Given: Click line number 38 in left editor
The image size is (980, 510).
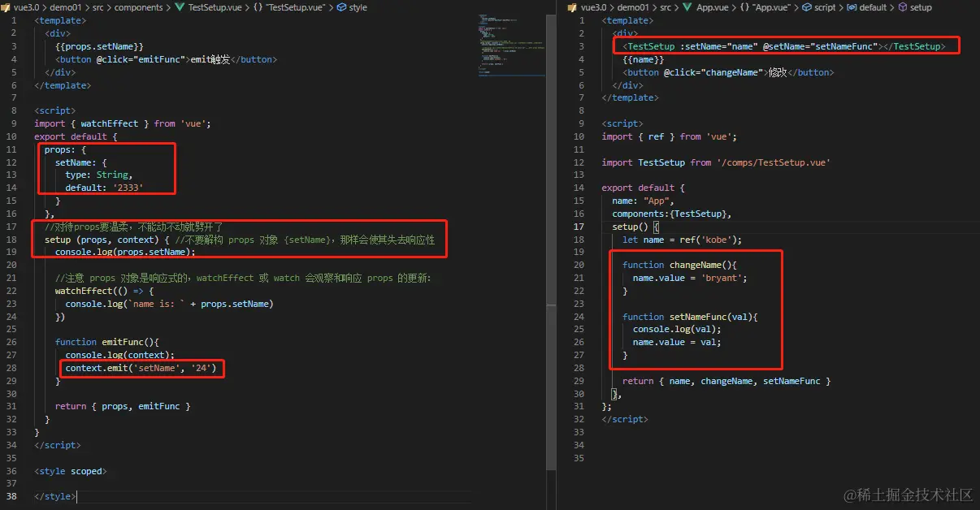Looking at the screenshot, I should click(x=12, y=496).
